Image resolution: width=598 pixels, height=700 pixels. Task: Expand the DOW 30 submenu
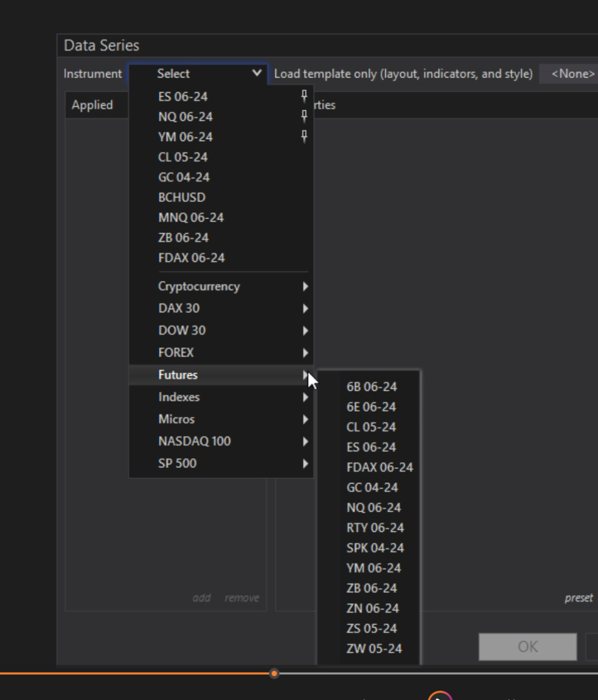[x=221, y=331]
